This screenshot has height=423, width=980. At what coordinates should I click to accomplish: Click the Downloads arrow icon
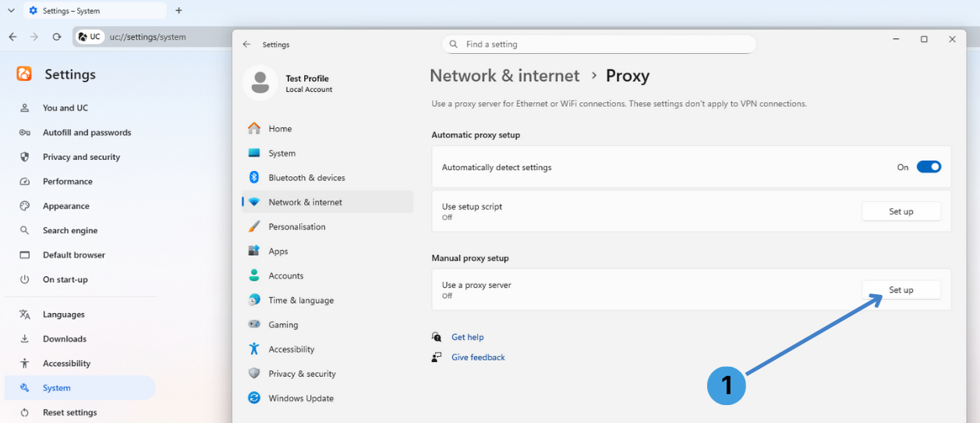point(25,339)
